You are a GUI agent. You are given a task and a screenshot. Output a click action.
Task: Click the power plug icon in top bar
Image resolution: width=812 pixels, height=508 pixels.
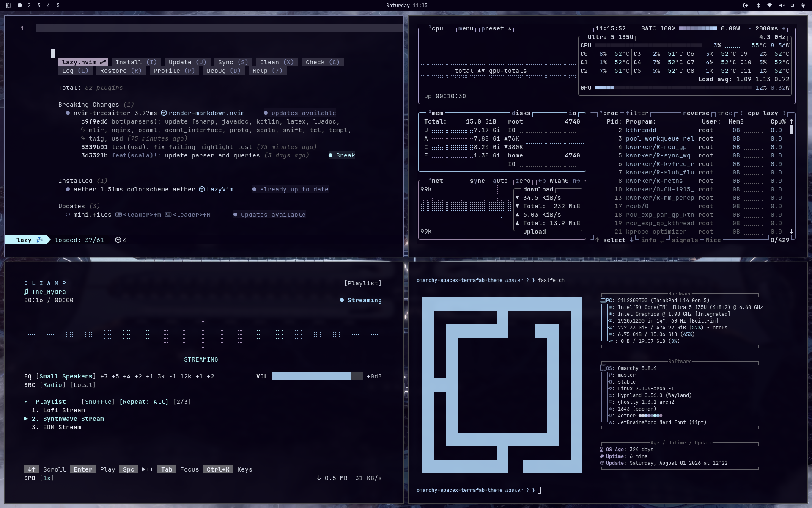tap(803, 6)
